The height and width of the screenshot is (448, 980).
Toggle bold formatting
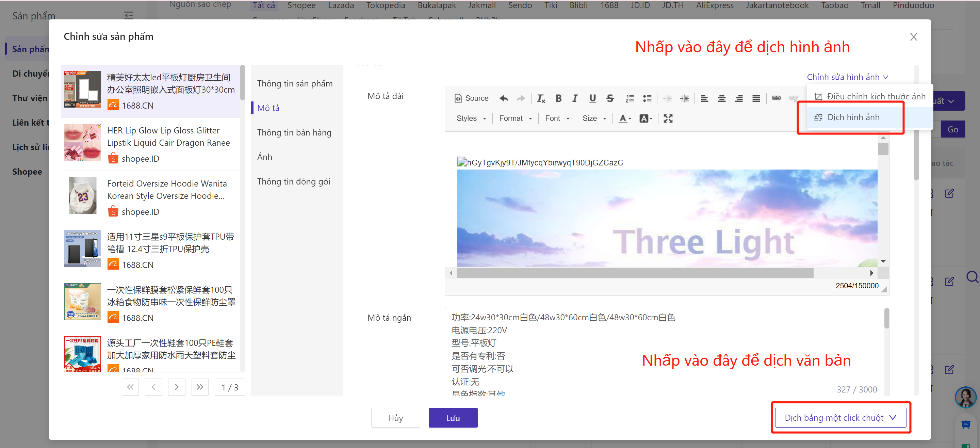(558, 98)
